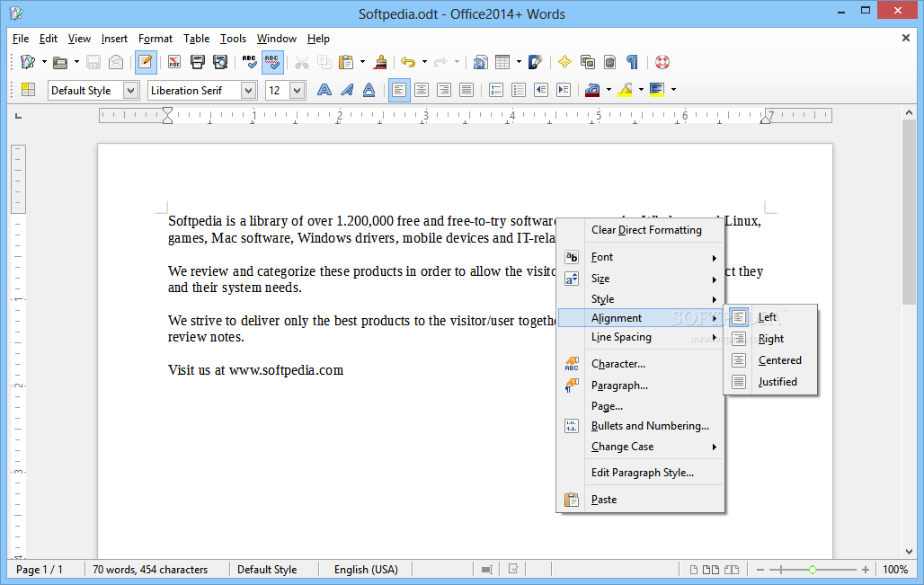Viewport: 924px width, 585px height.
Task: Click the Undo arrow icon
Action: pos(408,62)
